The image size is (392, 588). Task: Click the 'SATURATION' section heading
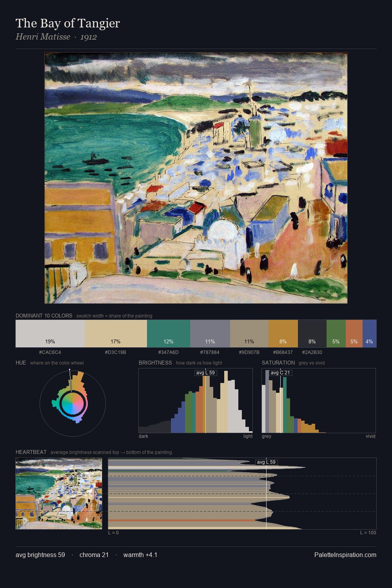tap(278, 363)
